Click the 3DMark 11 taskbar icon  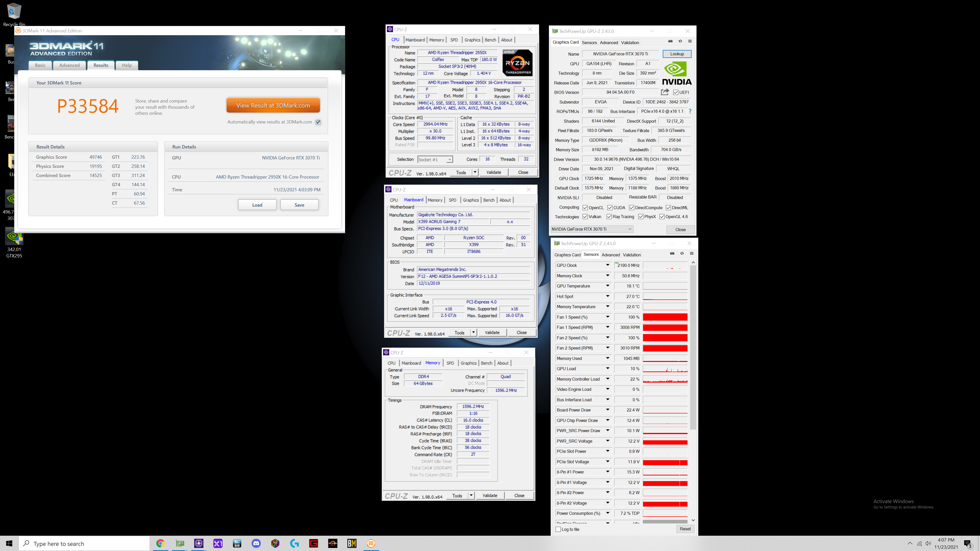(x=371, y=543)
